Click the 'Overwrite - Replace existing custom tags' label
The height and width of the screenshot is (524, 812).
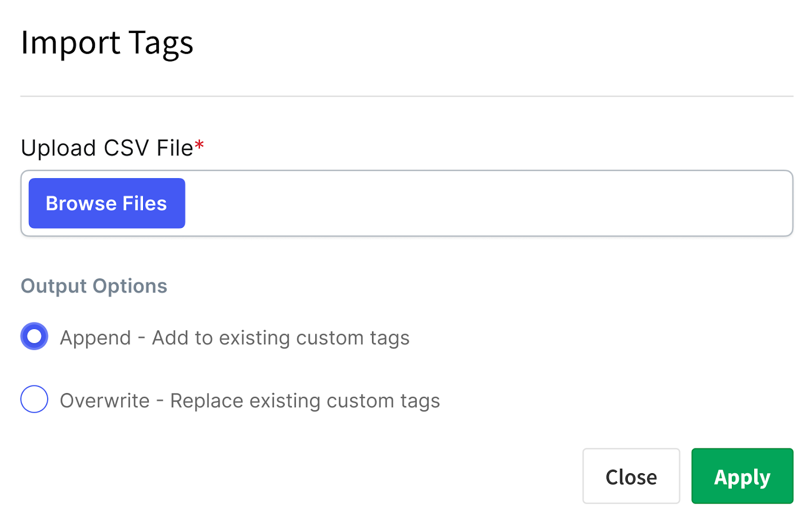(x=250, y=401)
